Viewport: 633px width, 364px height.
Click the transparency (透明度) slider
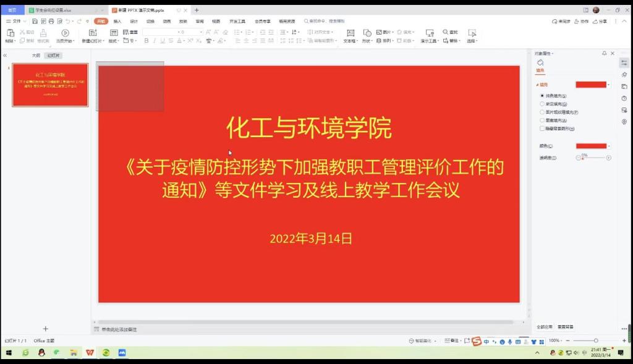(x=593, y=158)
